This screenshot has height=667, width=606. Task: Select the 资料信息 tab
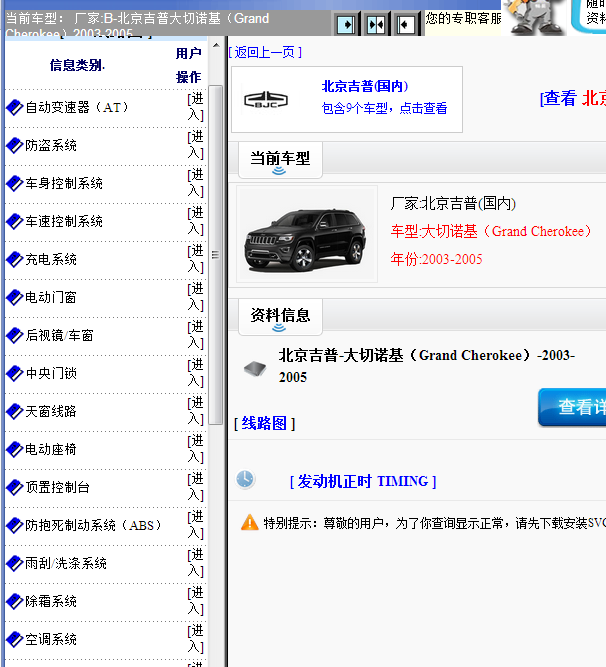pyautogui.click(x=280, y=316)
